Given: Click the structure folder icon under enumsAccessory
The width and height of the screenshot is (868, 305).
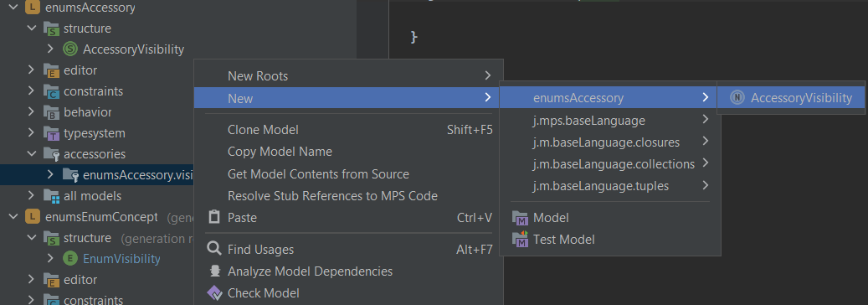Looking at the screenshot, I should 52,28.
